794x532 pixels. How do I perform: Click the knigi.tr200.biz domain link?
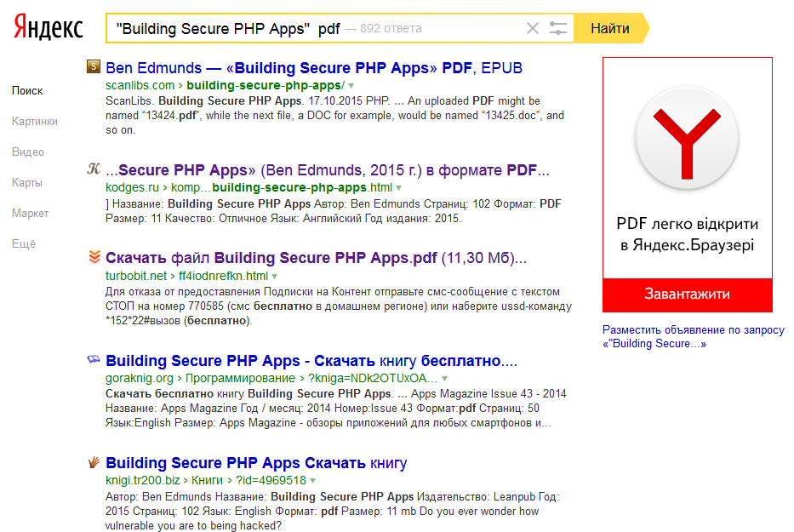142,480
